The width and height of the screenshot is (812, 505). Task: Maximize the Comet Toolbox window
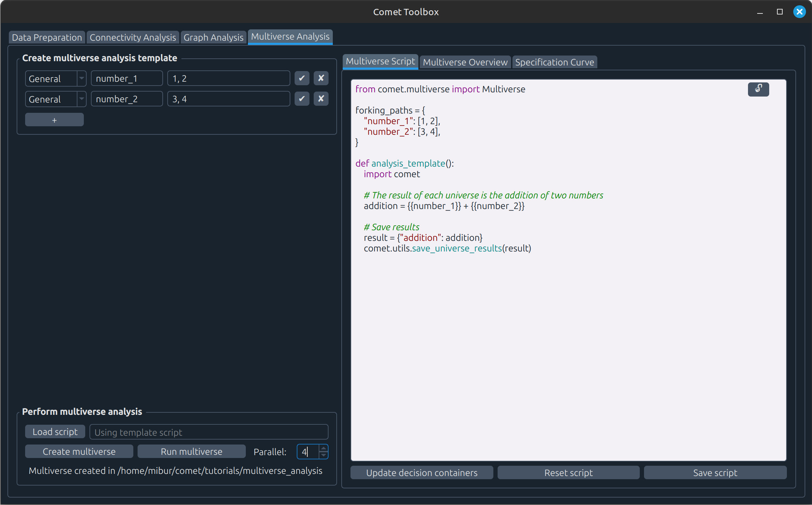[779, 12]
